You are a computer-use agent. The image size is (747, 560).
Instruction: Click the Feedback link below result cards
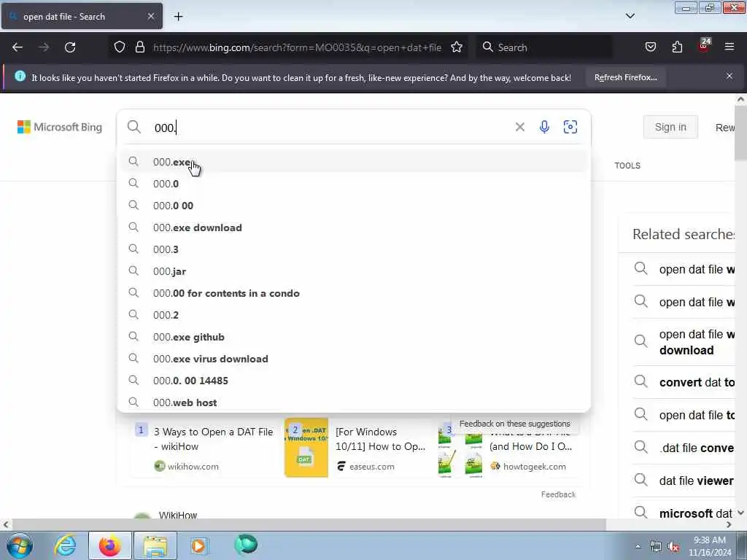(558, 495)
